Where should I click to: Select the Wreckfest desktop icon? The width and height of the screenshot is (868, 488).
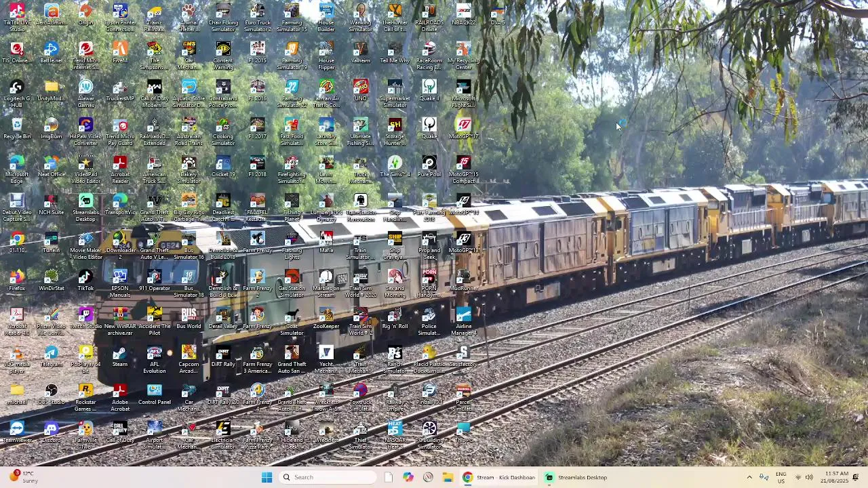(326, 432)
